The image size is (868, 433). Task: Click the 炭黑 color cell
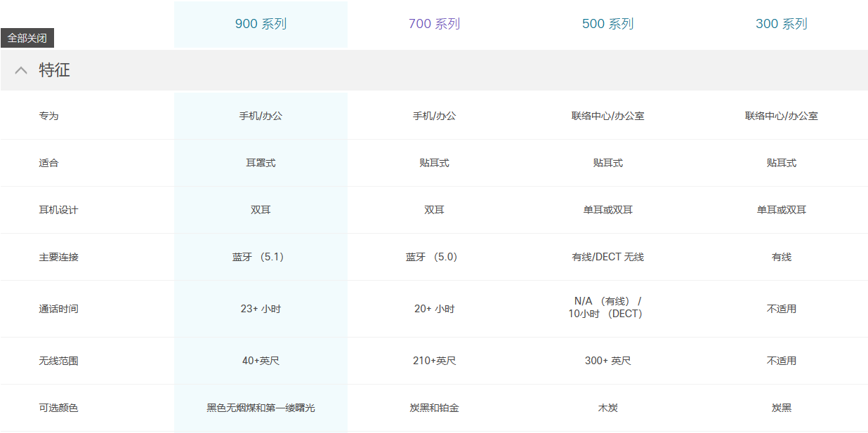(781, 408)
